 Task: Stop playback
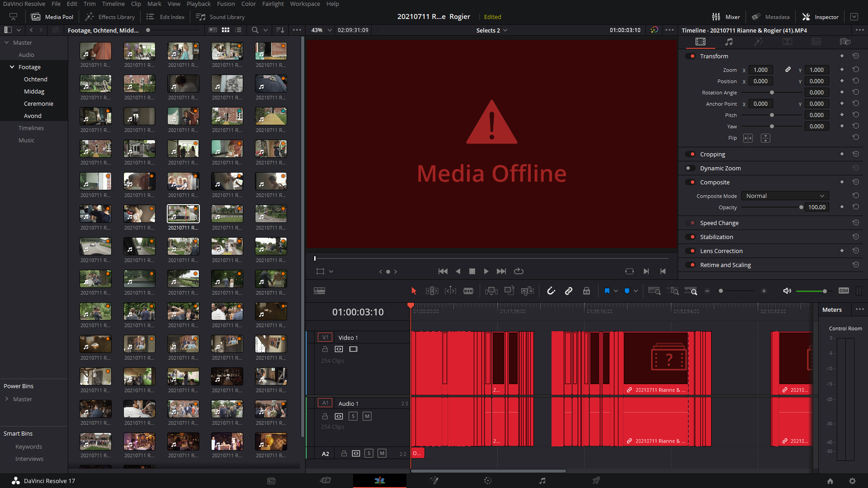pos(472,272)
